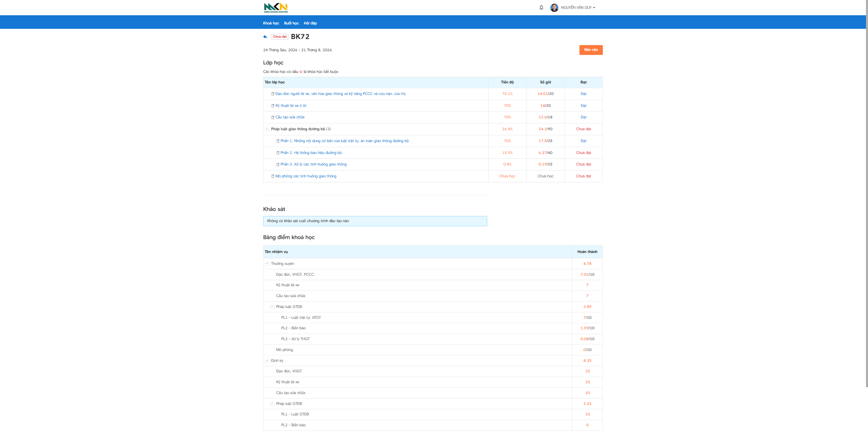Click the Không có khảo sát notice box
Screen dimensions: 868x431
(375, 221)
